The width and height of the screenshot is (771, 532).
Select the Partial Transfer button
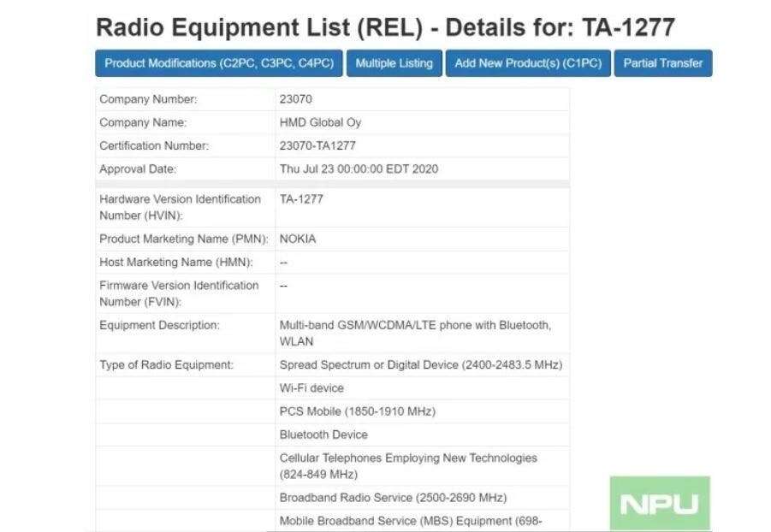point(662,63)
